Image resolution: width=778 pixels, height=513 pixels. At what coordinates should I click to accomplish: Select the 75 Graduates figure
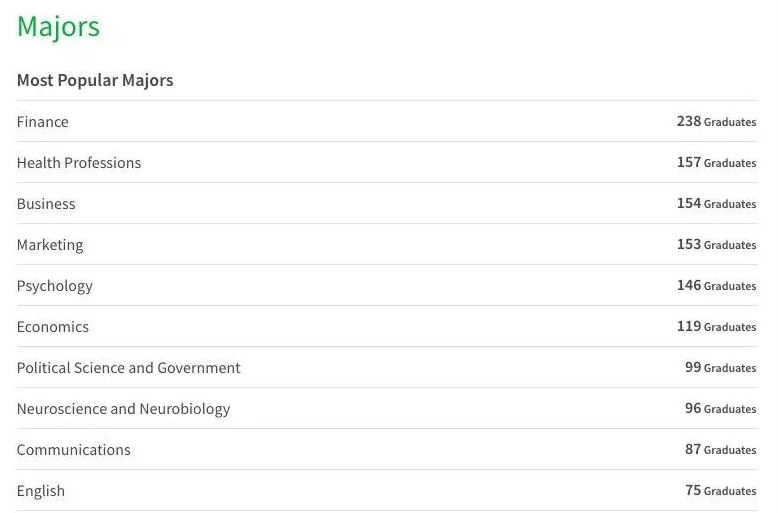(720, 491)
